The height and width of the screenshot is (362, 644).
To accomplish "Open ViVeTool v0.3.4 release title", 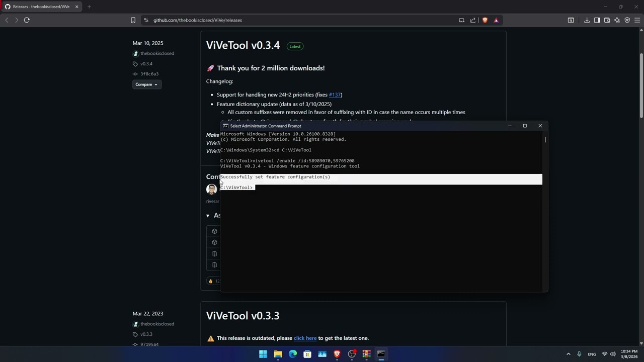I will click(x=243, y=45).
